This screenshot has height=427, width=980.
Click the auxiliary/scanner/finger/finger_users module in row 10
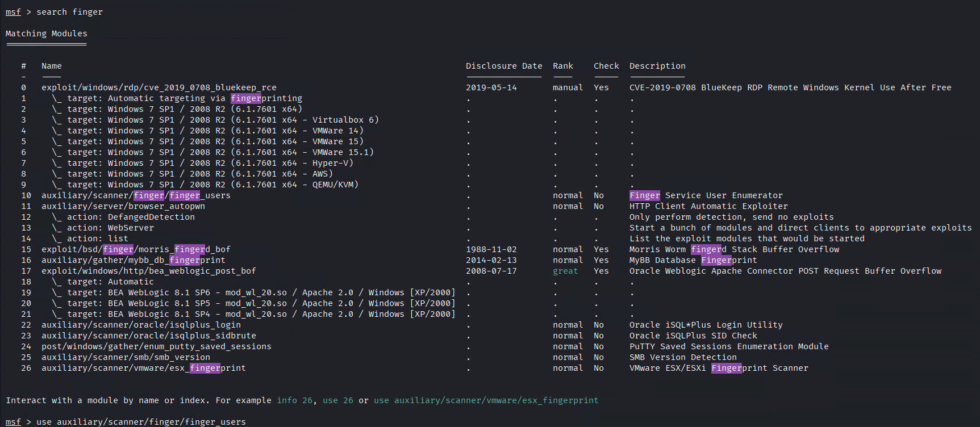(x=136, y=195)
